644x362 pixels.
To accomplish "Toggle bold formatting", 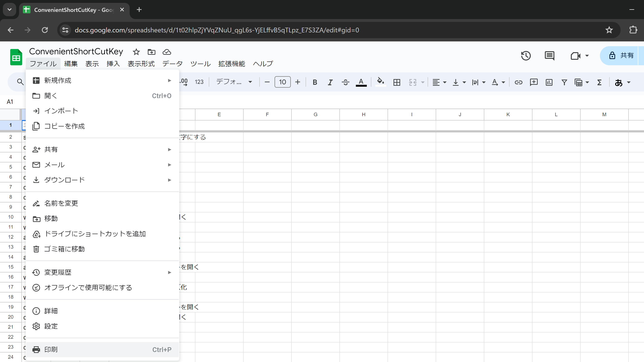I will [x=315, y=82].
